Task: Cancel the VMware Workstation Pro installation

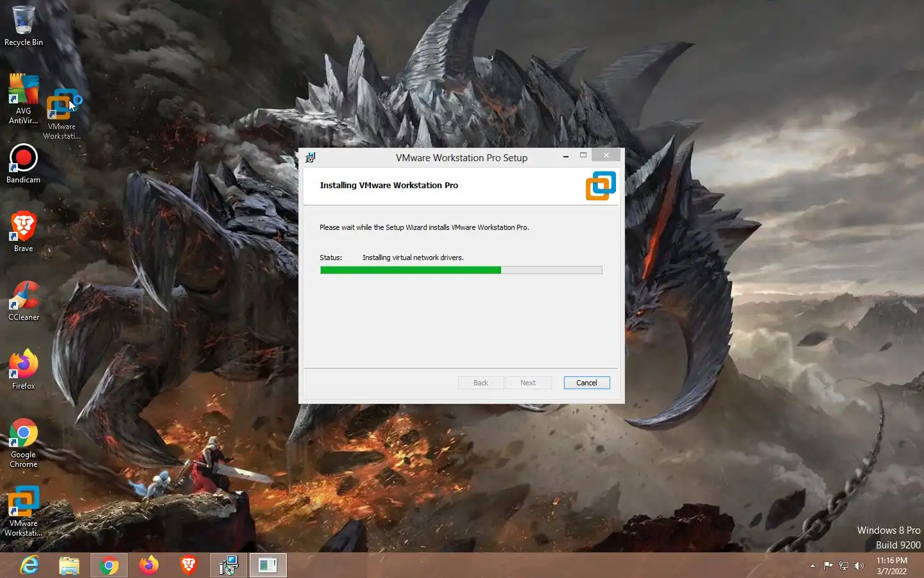Action: pos(586,383)
